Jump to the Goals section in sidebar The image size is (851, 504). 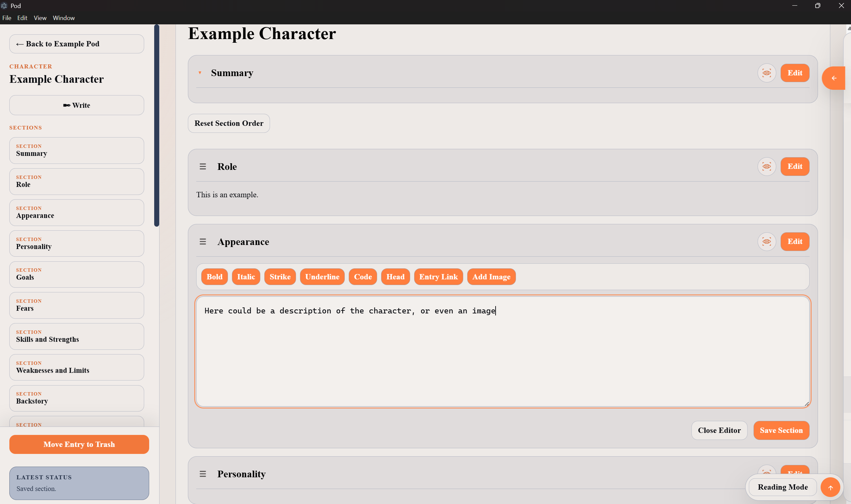click(77, 274)
